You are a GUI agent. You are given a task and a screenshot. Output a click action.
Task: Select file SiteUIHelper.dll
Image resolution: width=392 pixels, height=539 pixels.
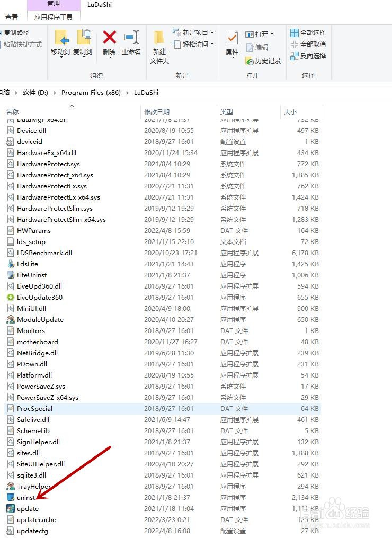click(41, 464)
